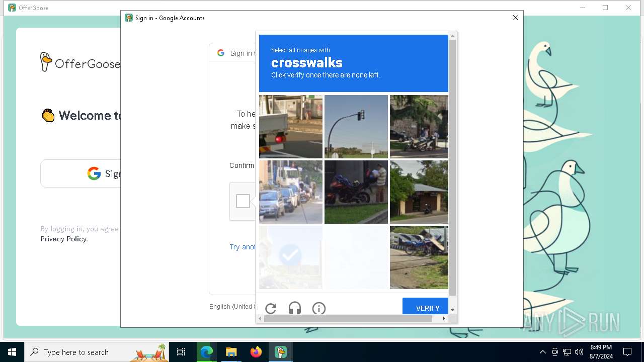Screen dimensions: 644x362
Task: Click the Try another way link
Action: tap(243, 247)
